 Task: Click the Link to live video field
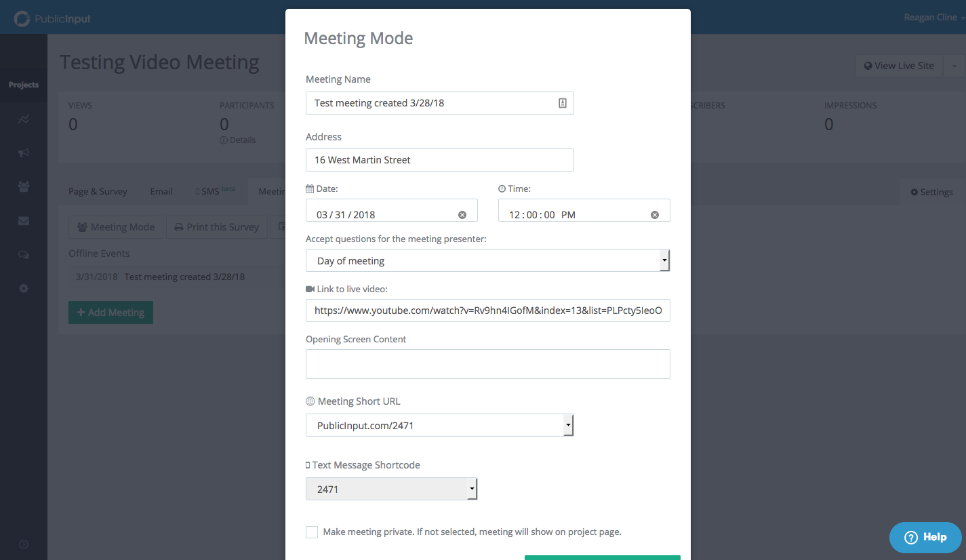(487, 311)
